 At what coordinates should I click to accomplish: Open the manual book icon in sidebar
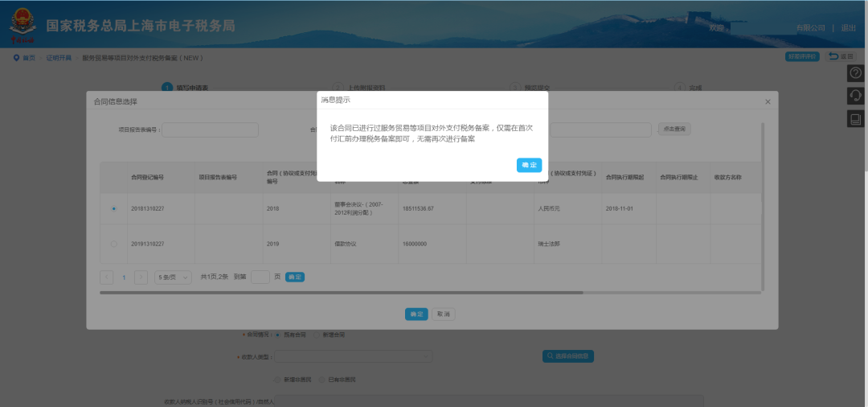pyautogui.click(x=856, y=118)
